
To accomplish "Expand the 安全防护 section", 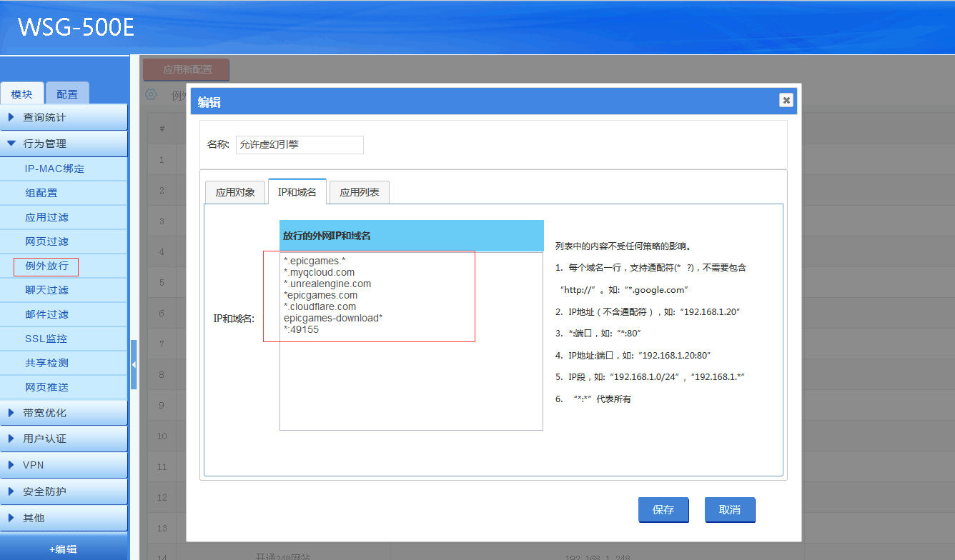I will point(64,491).
